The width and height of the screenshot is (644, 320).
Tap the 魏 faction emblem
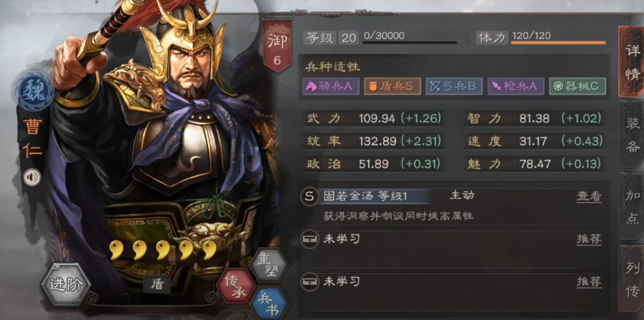pyautogui.click(x=33, y=91)
